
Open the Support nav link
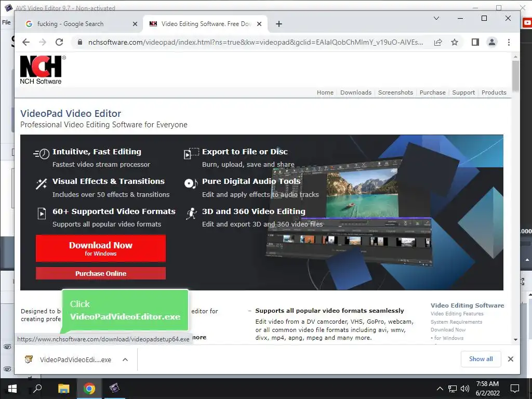(x=463, y=92)
